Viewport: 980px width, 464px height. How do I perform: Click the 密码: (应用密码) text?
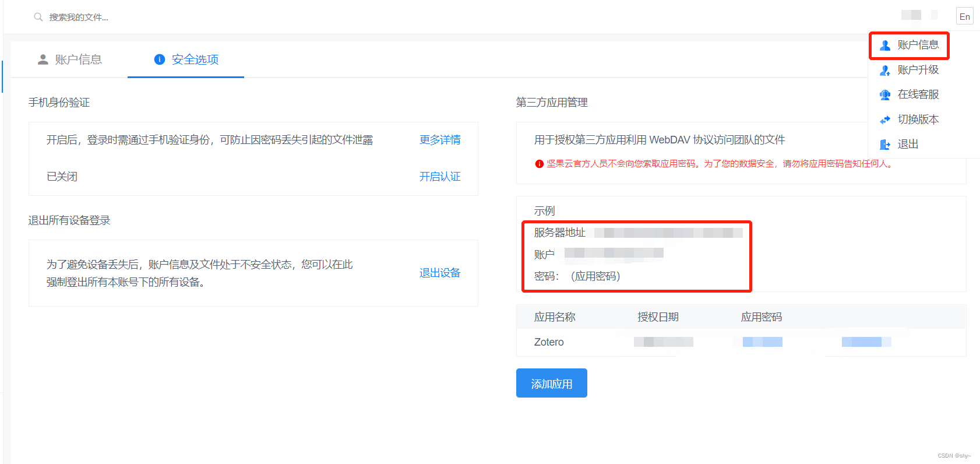click(x=577, y=276)
